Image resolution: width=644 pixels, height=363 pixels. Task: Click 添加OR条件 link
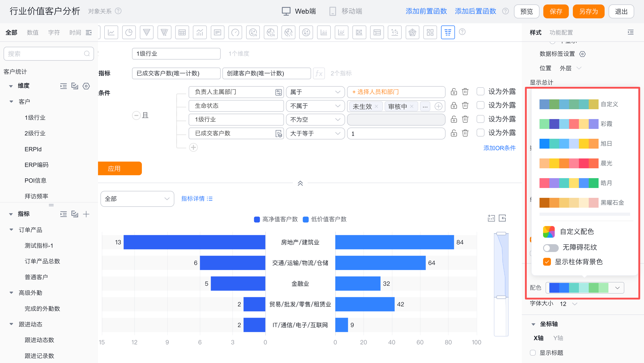point(499,148)
